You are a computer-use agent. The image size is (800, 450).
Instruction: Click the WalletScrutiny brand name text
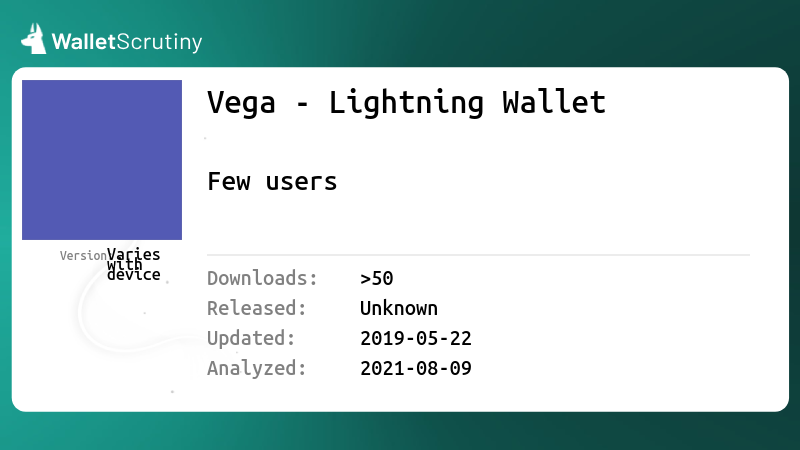point(127,42)
